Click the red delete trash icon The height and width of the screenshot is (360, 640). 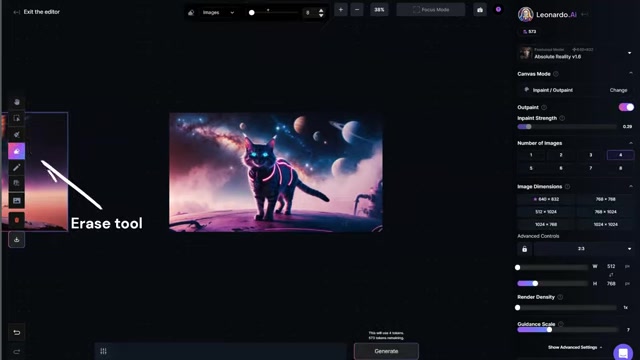(x=17, y=220)
